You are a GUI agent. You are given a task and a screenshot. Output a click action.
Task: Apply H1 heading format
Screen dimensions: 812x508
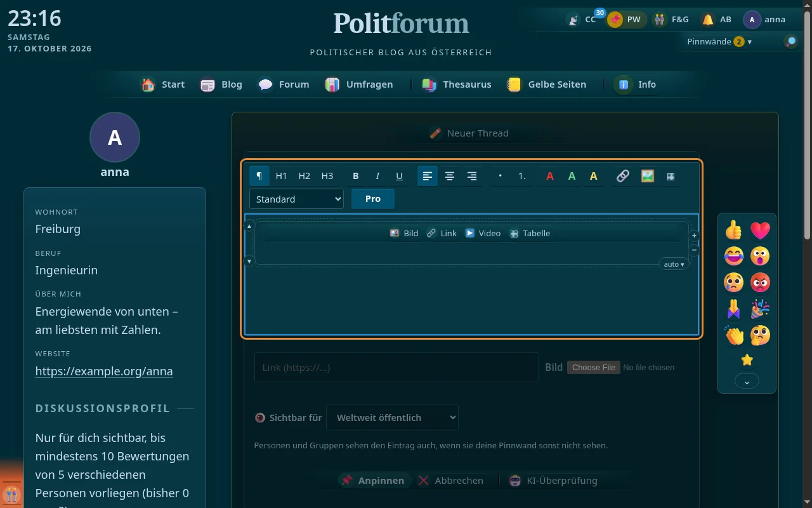coord(282,176)
